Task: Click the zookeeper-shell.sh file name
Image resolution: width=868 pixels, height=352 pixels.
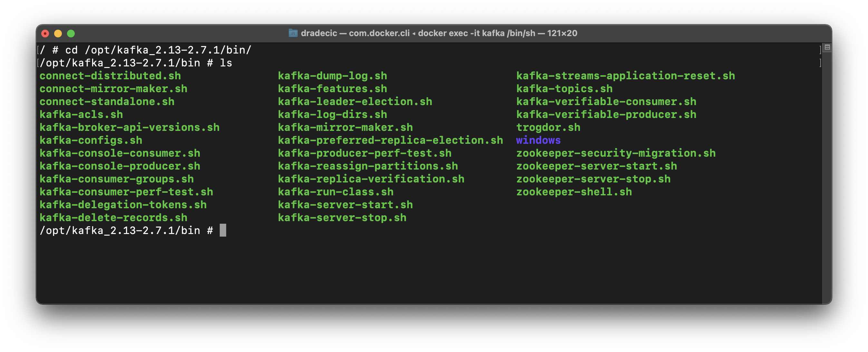Action: 574,192
